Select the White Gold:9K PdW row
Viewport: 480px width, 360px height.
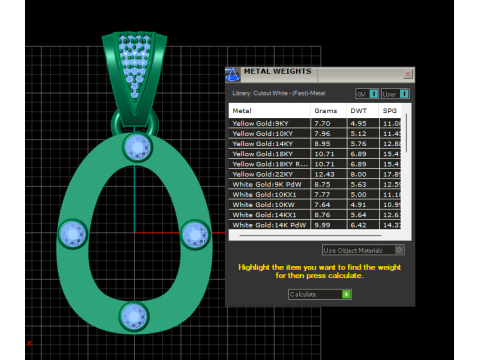point(315,184)
